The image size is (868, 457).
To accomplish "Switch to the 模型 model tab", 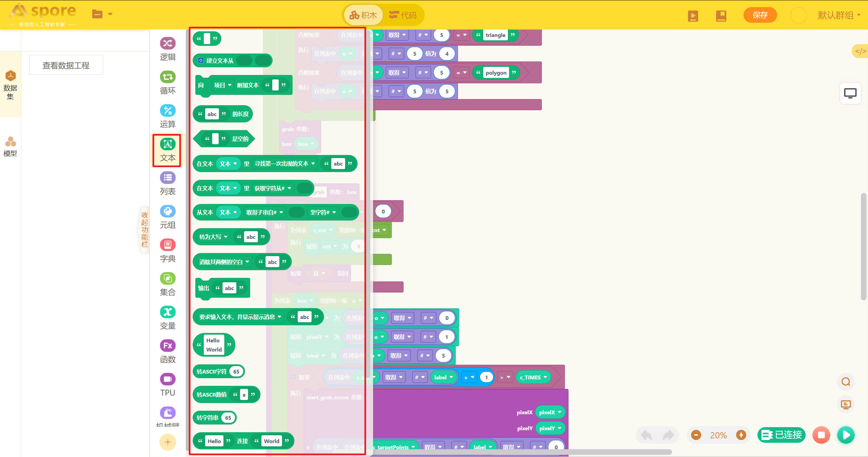I will coord(10,147).
